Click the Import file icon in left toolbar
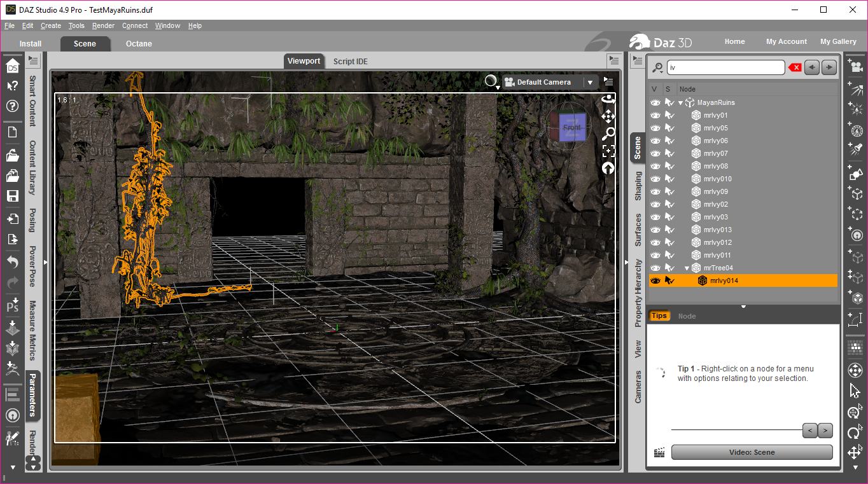The width and height of the screenshot is (868, 484). (12, 219)
